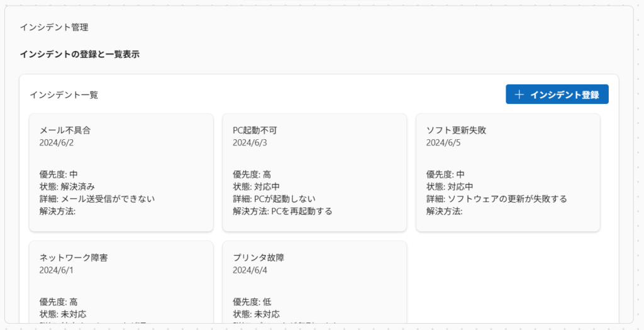Open the メール不具合 incident card title

tap(65, 130)
